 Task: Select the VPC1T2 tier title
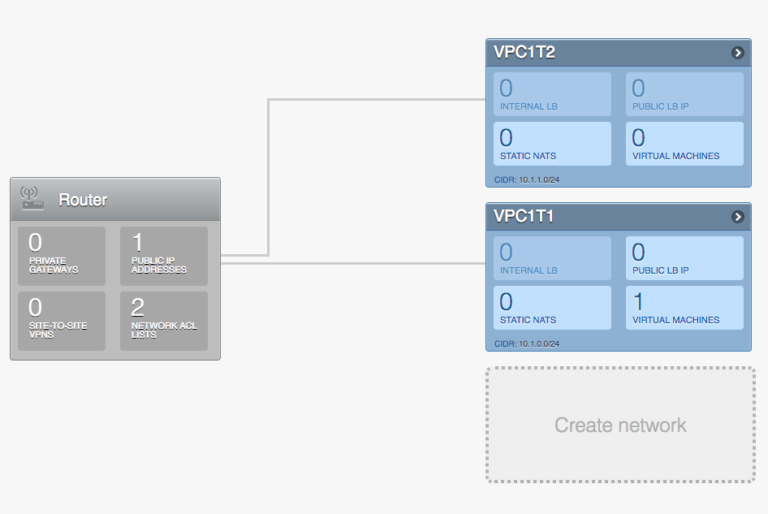point(524,52)
